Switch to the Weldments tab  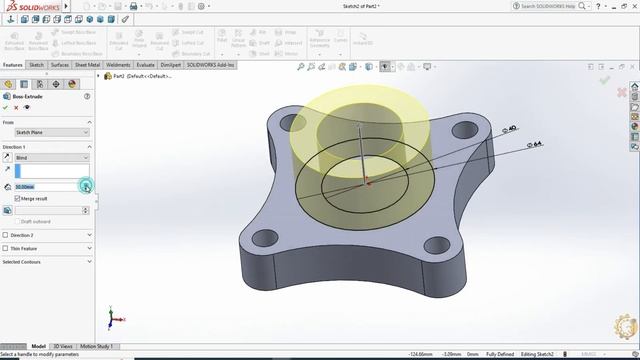pos(118,65)
